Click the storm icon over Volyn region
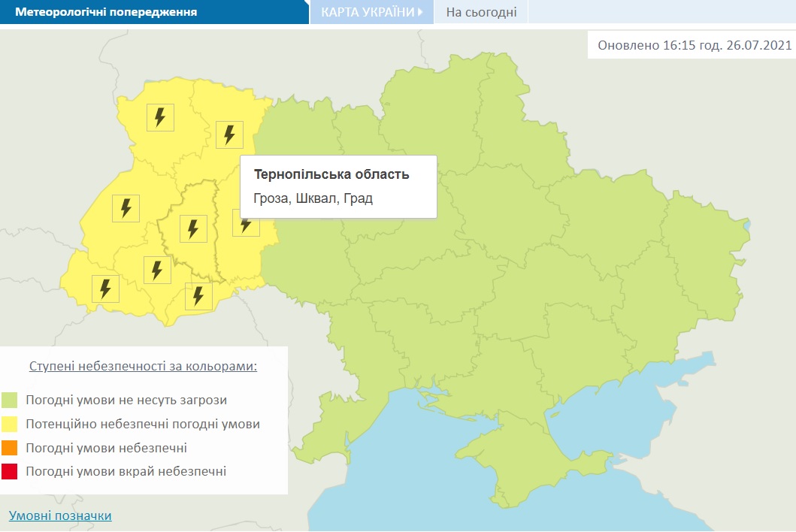The image size is (796, 532). click(x=159, y=117)
